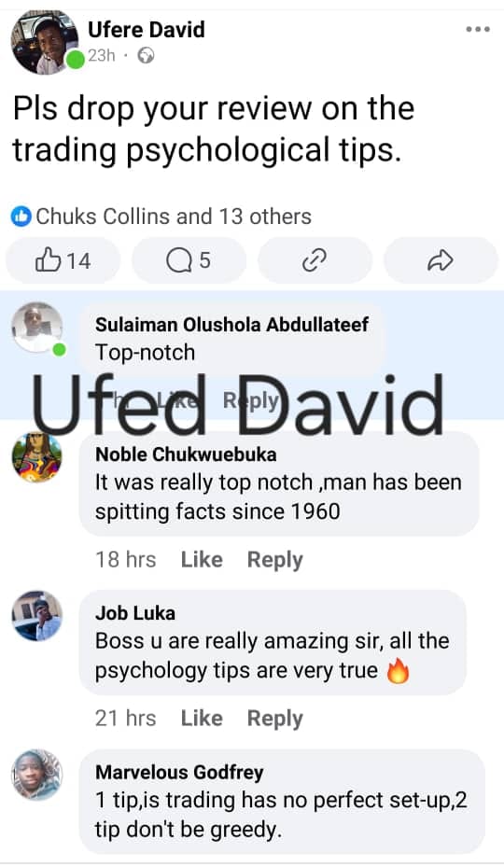This screenshot has height=867, width=504.
Task: Open Ufere David's profile picture
Action: (x=45, y=42)
